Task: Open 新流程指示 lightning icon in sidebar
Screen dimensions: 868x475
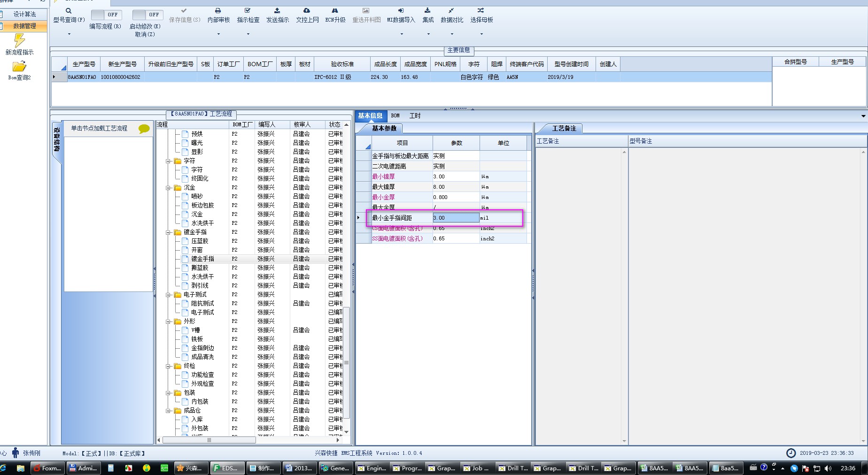Action: click(x=19, y=40)
